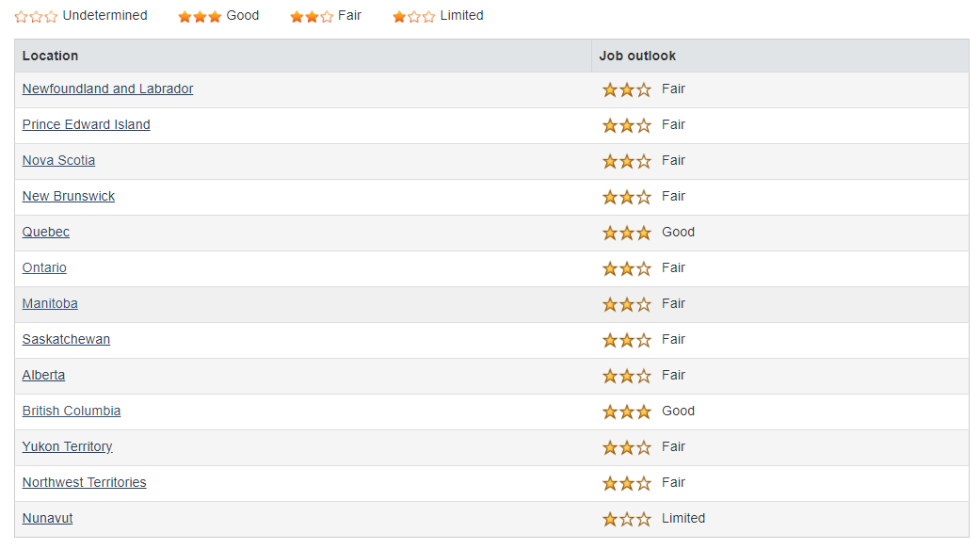
Task: Select the Alberta link
Action: click(x=43, y=375)
